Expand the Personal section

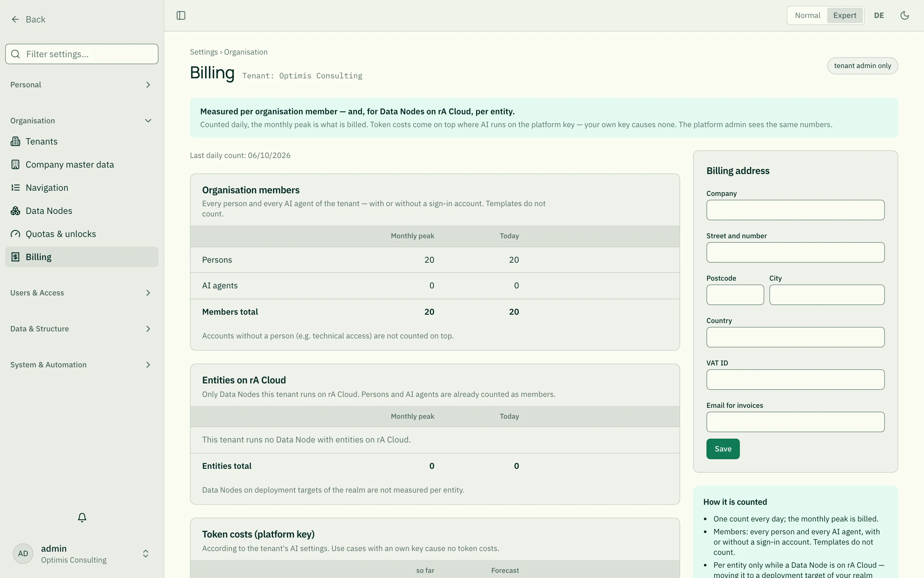(x=82, y=85)
